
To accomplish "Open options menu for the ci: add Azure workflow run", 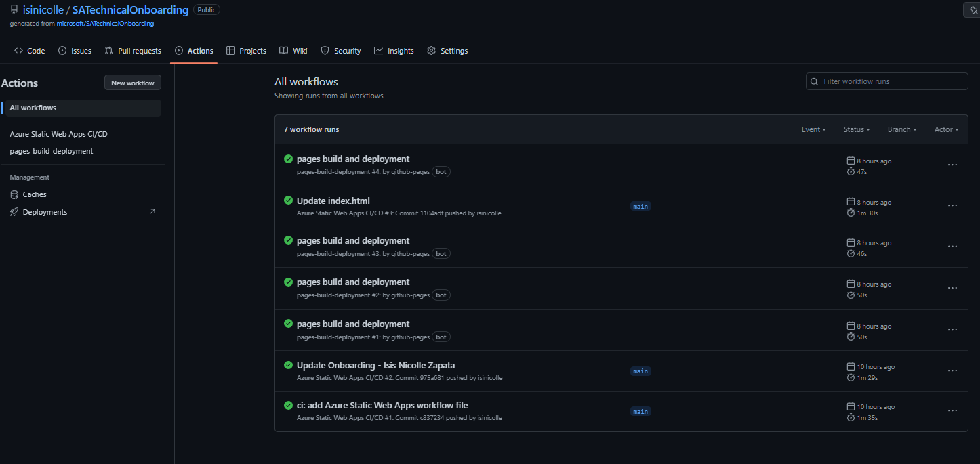I will [952, 411].
